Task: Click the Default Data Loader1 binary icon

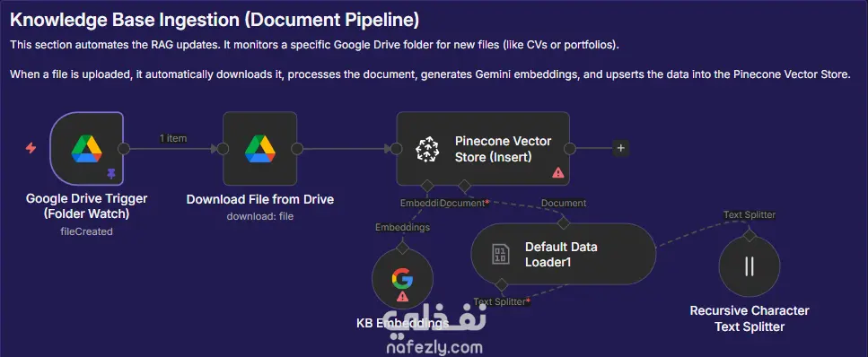Action: (x=500, y=255)
